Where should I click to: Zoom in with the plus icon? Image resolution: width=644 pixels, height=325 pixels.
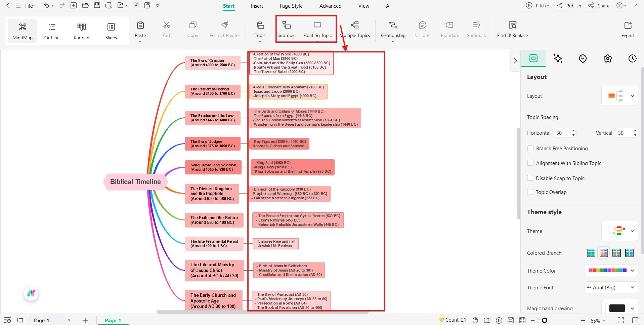583,321
